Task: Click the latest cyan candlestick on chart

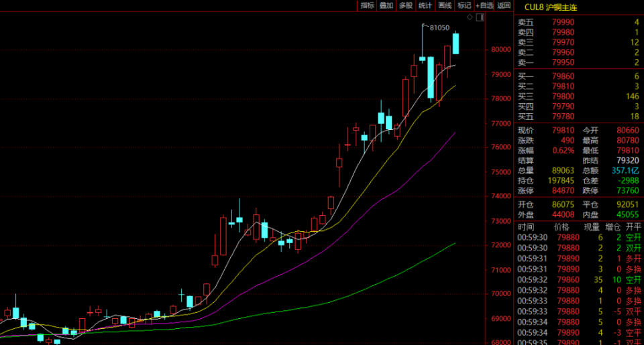Action: (x=455, y=44)
